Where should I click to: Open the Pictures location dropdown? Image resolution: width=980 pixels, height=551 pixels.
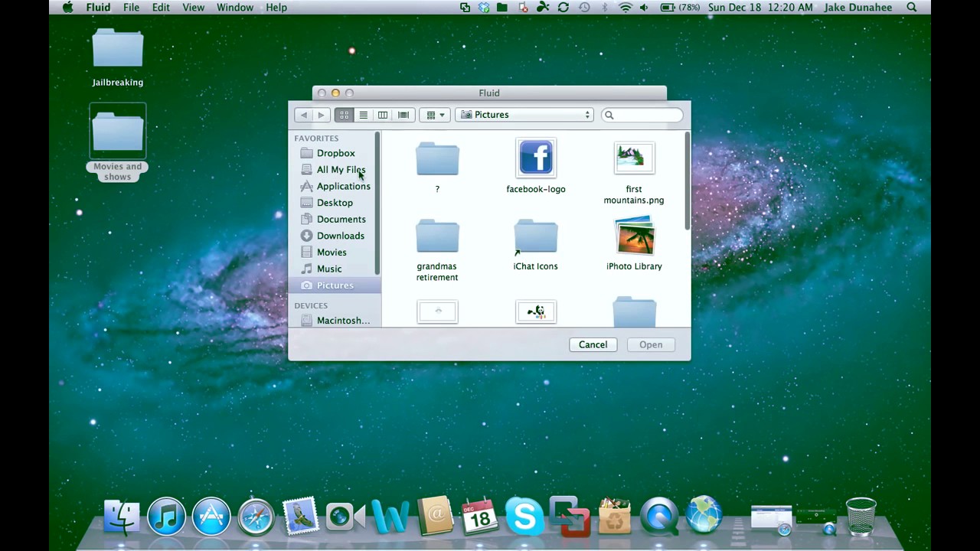[524, 115]
